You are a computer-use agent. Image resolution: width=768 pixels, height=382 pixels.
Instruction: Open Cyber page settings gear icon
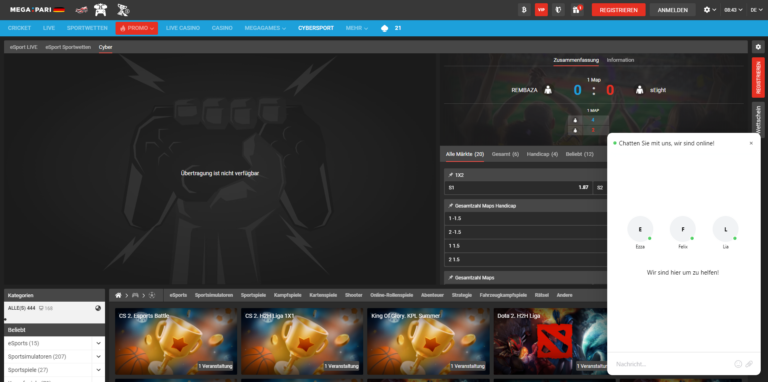point(758,47)
